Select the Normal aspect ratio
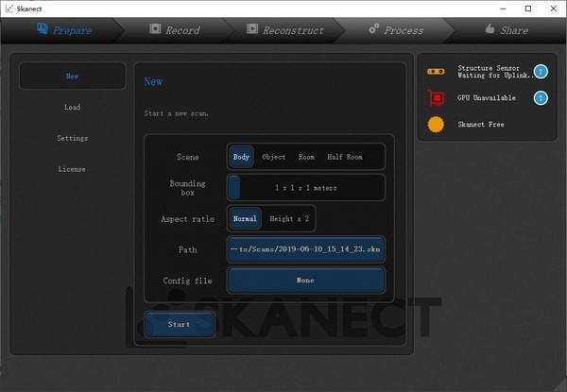 point(245,218)
